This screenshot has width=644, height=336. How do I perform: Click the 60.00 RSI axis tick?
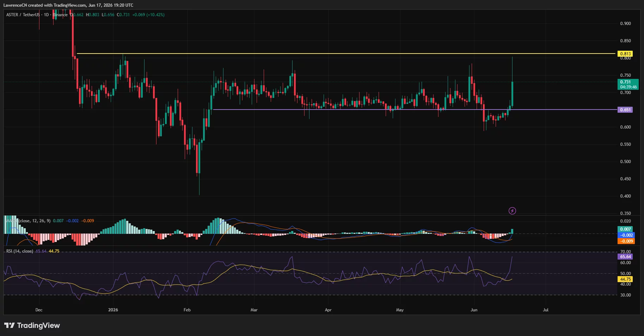(625, 263)
